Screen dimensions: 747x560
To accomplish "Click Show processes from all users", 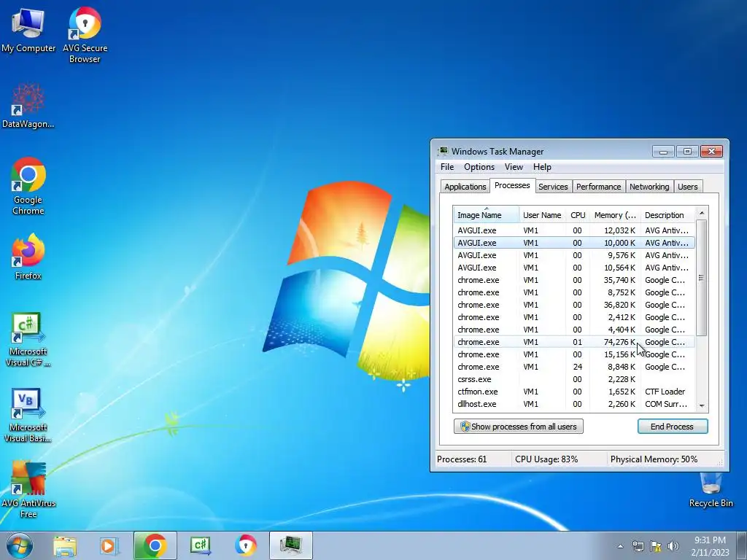I will pos(519,427).
